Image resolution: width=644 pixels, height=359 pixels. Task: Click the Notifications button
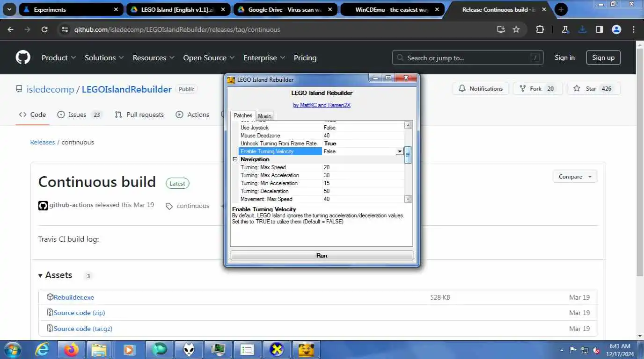click(x=480, y=88)
